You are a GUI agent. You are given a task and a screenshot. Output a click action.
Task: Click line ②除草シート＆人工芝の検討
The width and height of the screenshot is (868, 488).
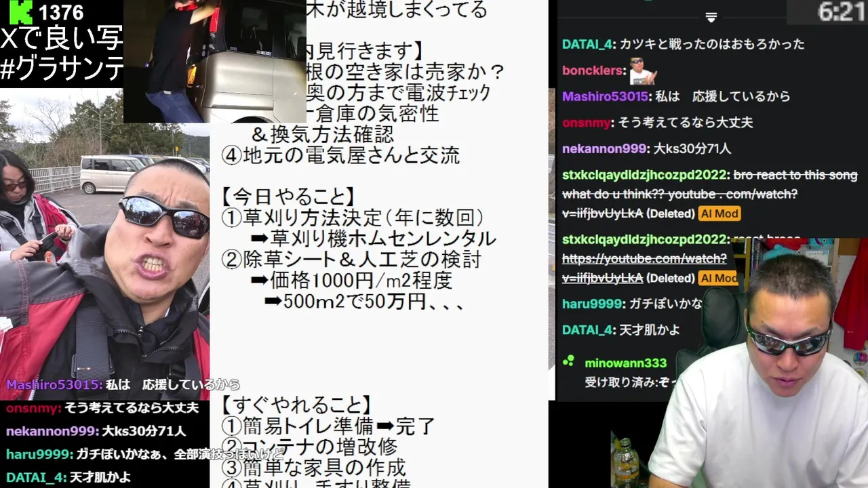coord(351,259)
